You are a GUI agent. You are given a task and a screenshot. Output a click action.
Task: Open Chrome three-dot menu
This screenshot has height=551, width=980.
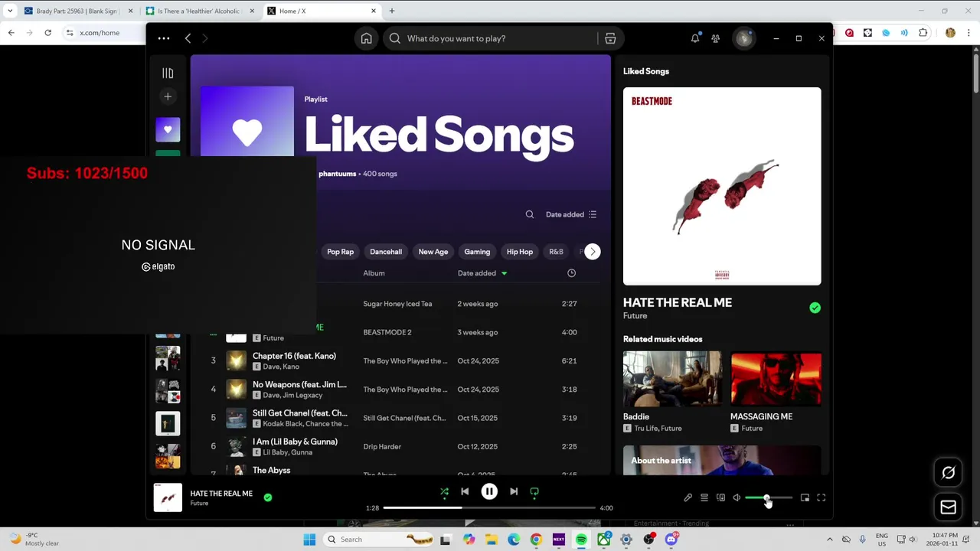(969, 33)
